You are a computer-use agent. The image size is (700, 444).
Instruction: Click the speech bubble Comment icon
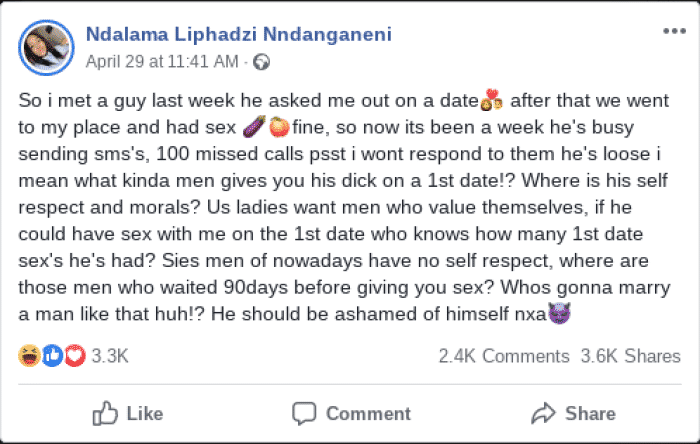(304, 413)
